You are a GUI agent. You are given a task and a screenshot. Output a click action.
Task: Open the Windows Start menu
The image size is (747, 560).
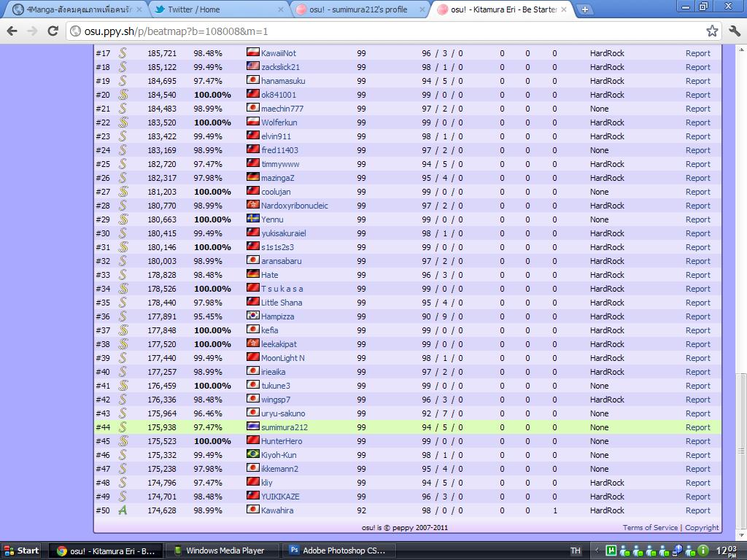[21, 551]
